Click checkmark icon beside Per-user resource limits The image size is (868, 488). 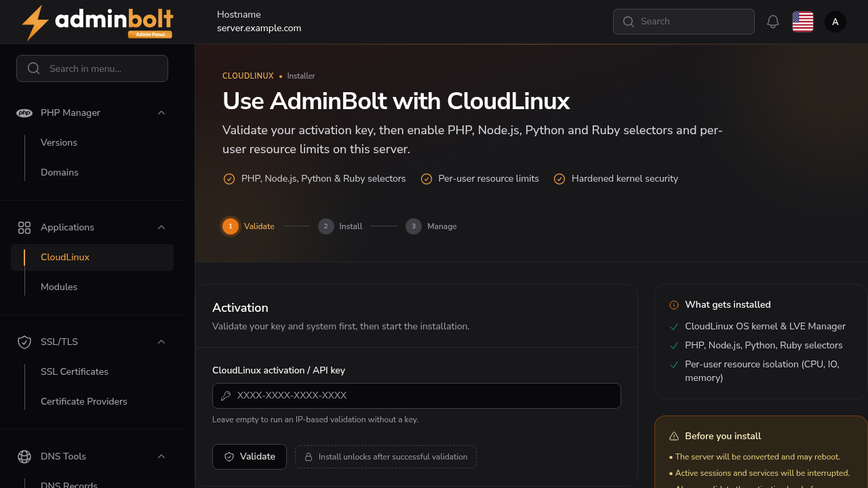click(x=427, y=179)
